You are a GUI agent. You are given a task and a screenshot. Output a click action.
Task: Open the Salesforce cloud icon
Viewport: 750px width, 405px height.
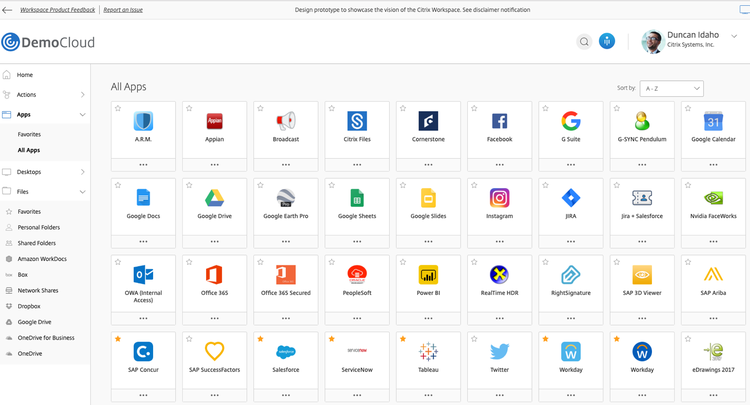286,352
